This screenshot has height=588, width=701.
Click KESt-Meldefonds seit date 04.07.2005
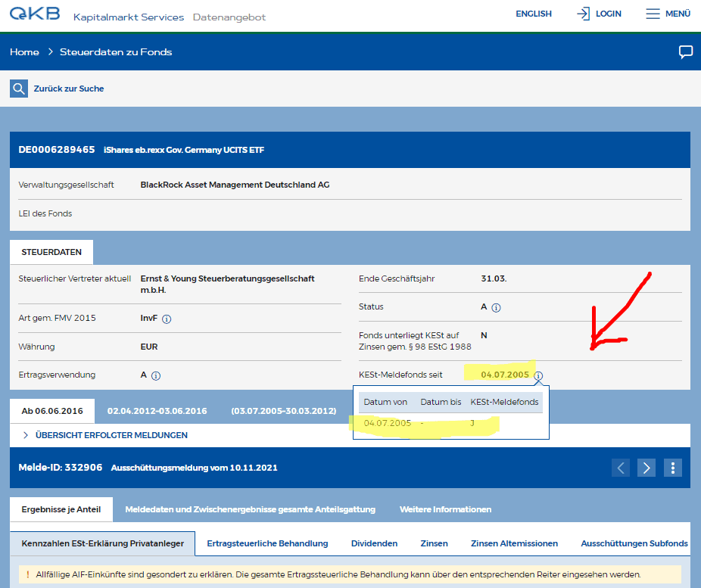pyautogui.click(x=505, y=375)
